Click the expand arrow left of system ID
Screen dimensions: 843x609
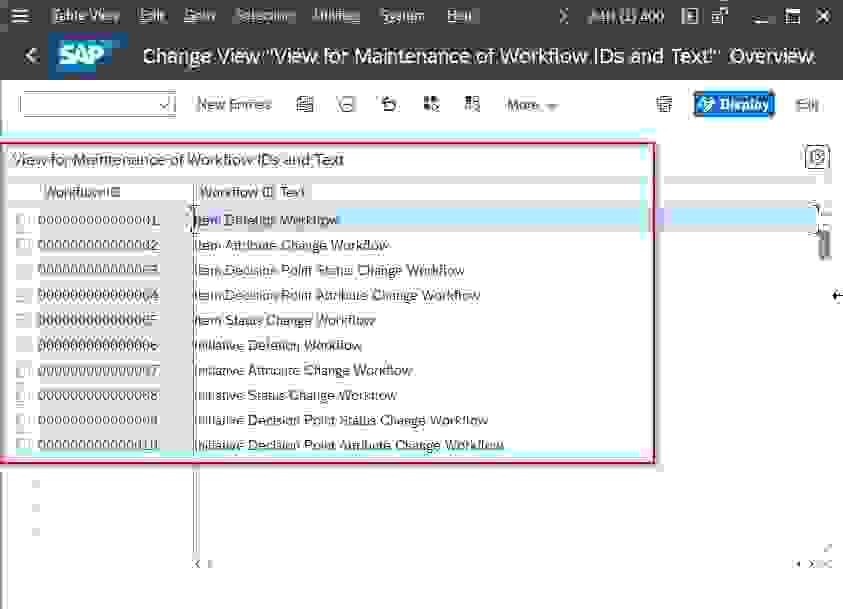[564, 17]
